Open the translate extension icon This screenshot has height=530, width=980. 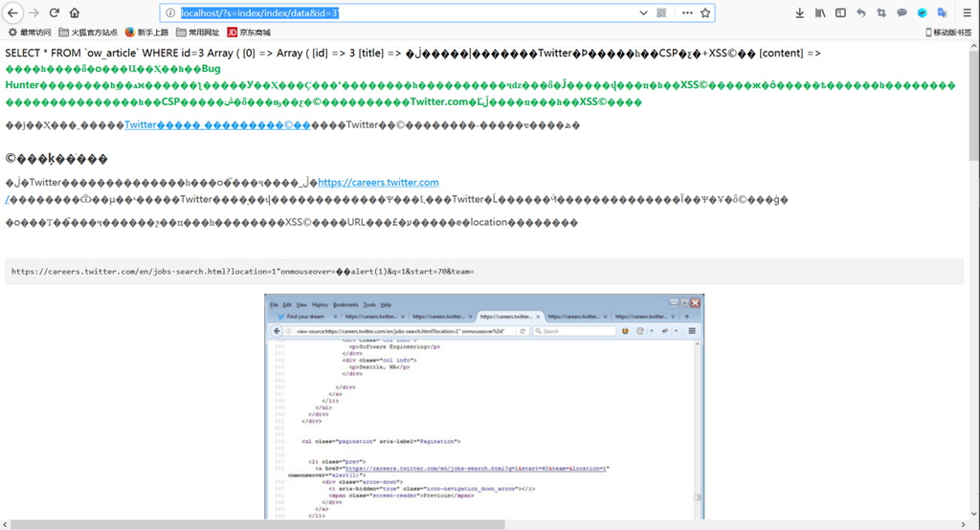click(x=943, y=13)
